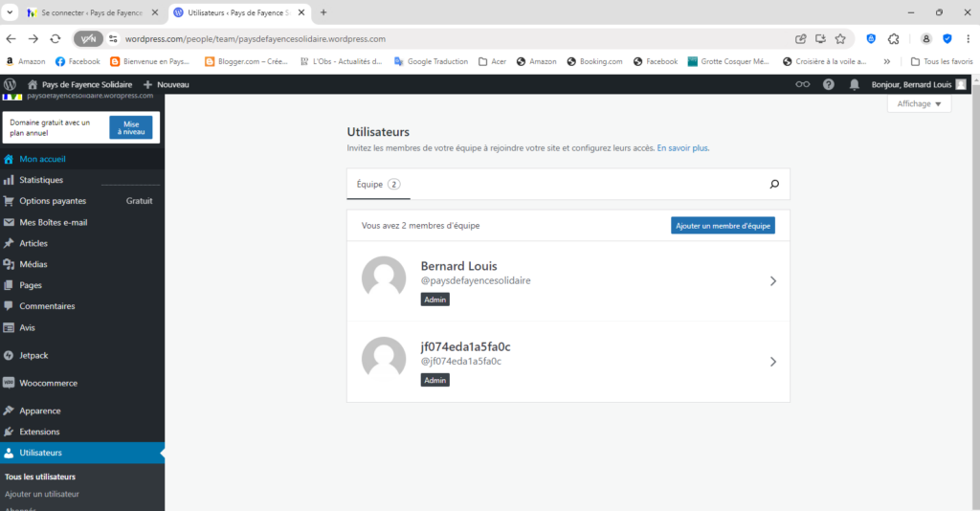Open Statistiques menu item in sidebar
The height and width of the screenshot is (511, 980).
pos(41,180)
